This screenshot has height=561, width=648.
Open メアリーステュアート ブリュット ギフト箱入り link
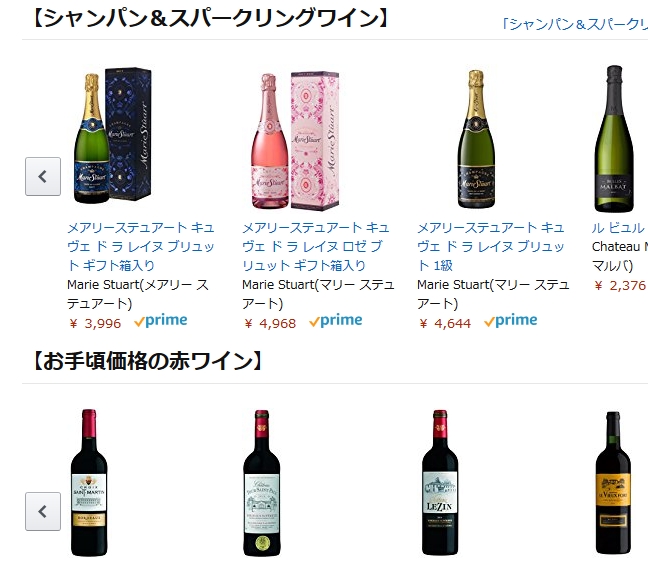click(141, 246)
